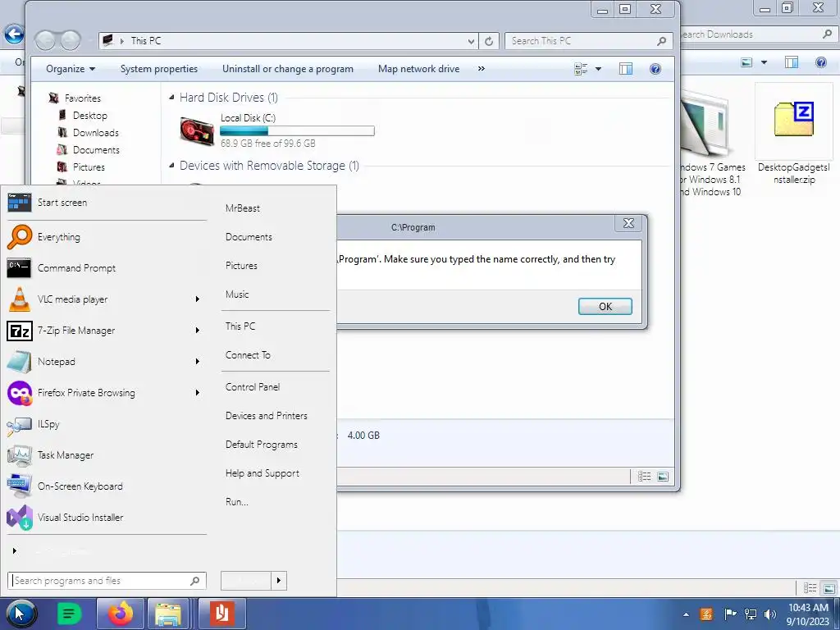Click Uninstall or change a program
This screenshot has width=840, height=630.
click(288, 69)
